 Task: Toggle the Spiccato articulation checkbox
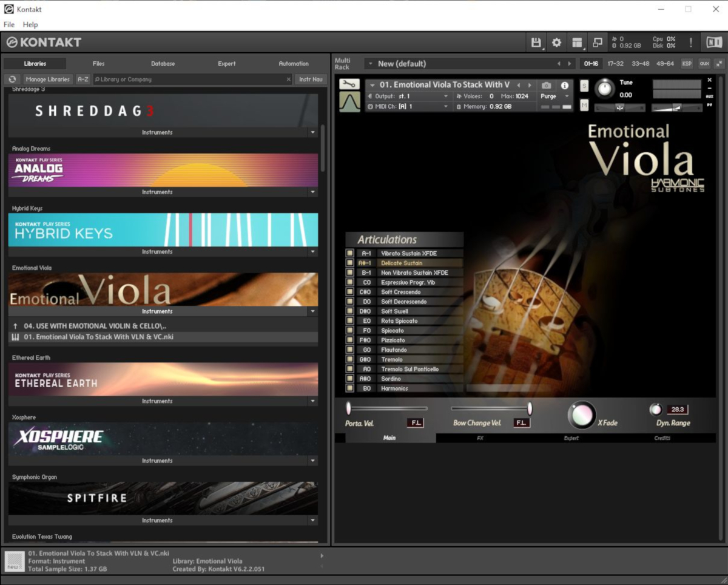[349, 331]
